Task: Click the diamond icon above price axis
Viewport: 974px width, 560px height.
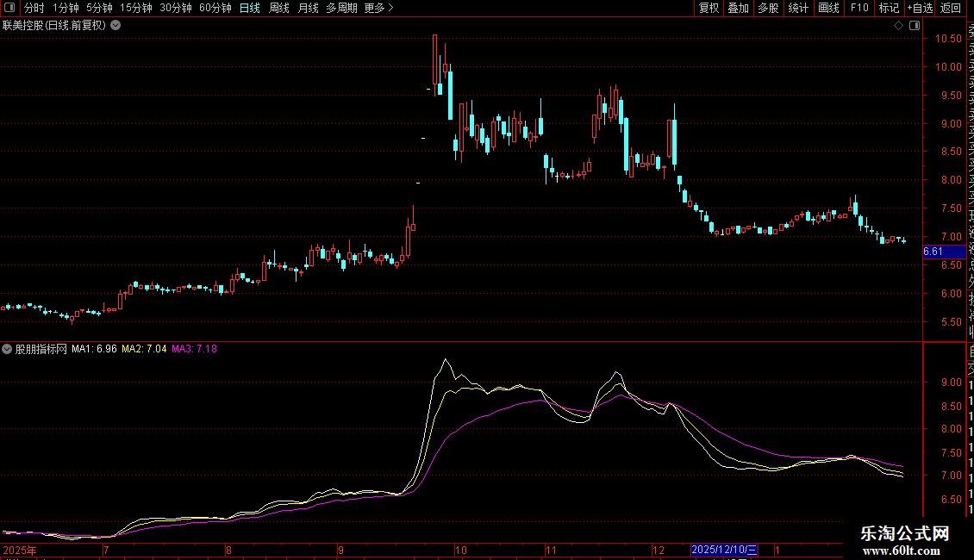Action: 898,26
